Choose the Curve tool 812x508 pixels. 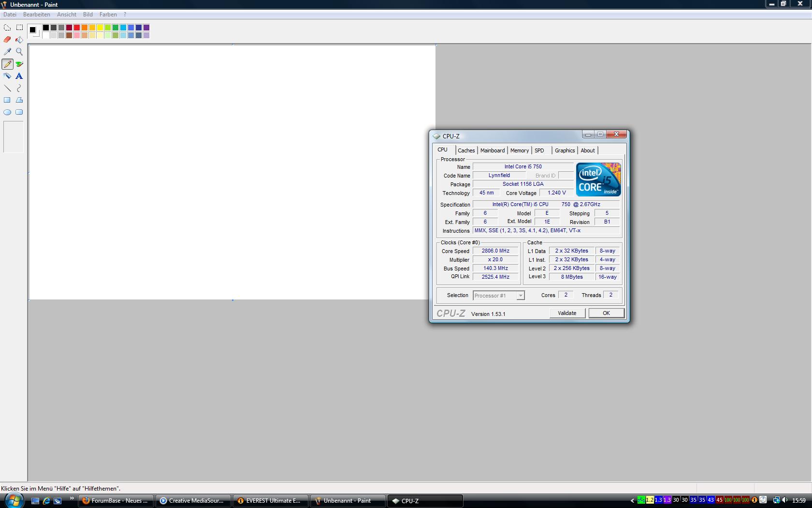click(19, 88)
